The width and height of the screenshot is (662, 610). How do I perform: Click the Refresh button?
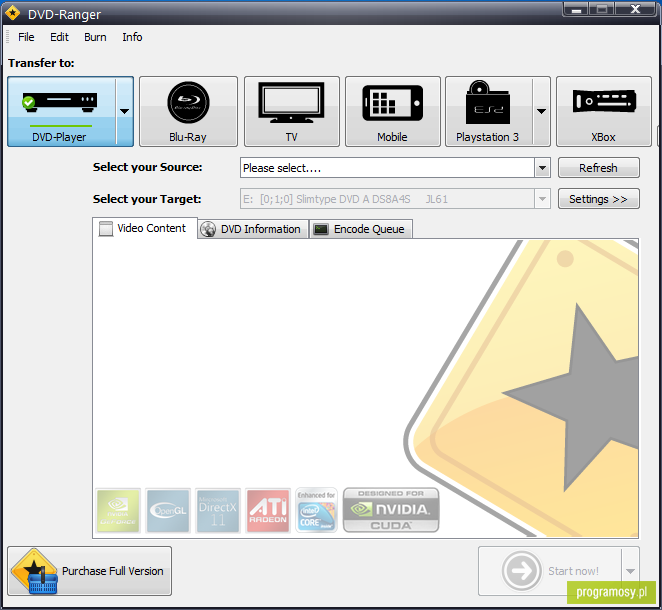[x=599, y=168]
